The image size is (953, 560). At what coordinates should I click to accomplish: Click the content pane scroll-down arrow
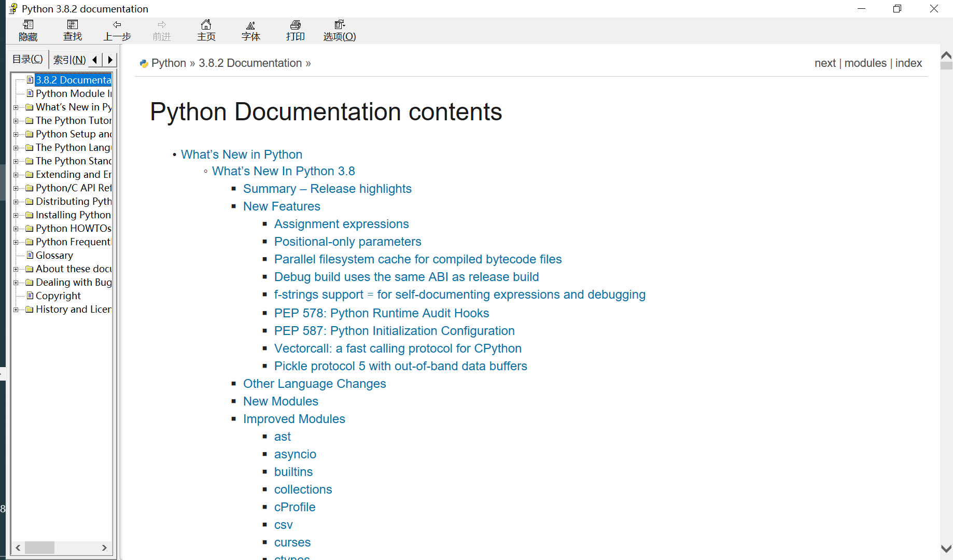[946, 549]
